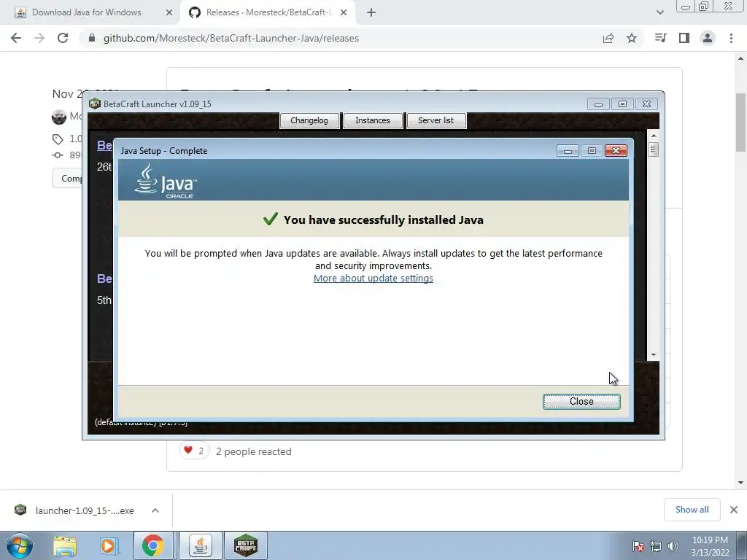Viewport: 747px width, 560px height.
Task: Launch Windows Media Player from the taskbar
Action: click(108, 545)
